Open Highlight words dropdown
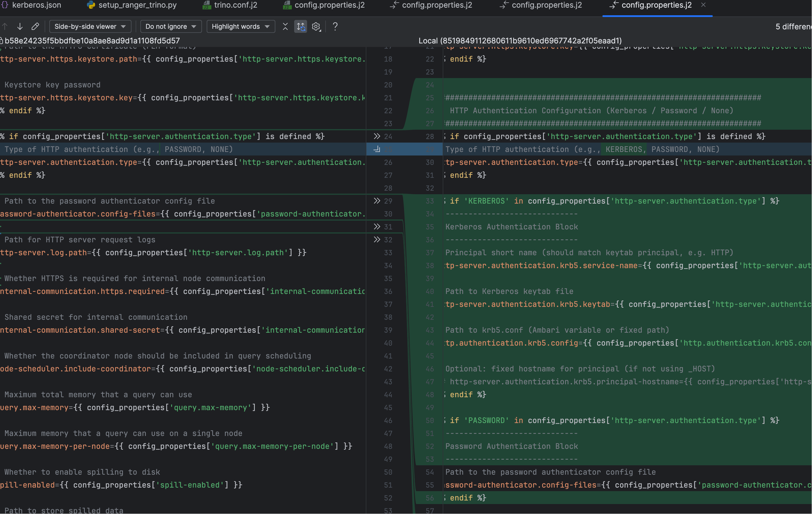 [x=240, y=26]
